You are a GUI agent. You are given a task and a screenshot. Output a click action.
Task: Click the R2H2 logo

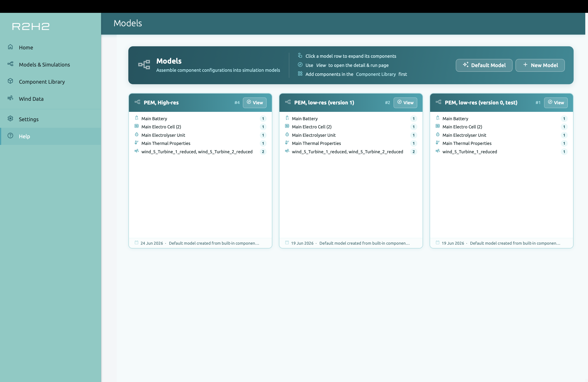click(31, 26)
